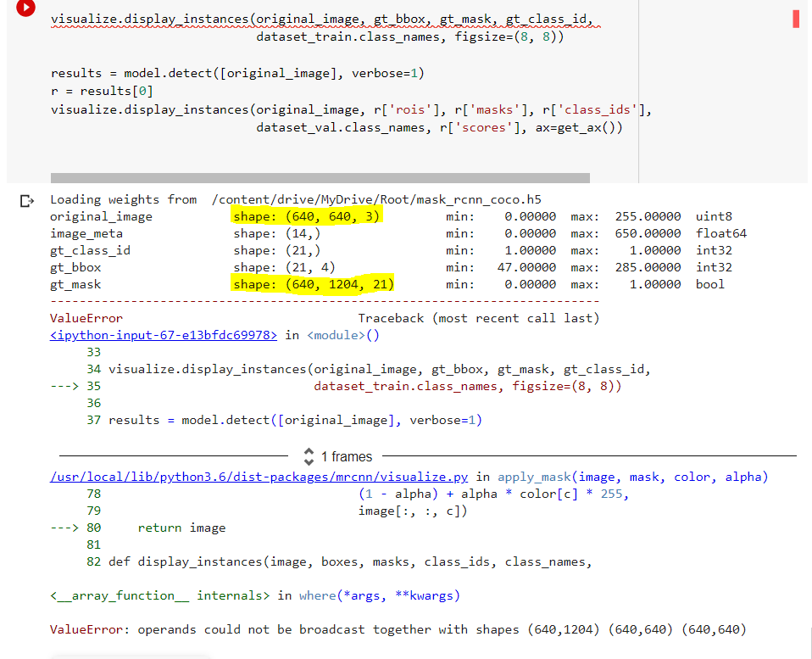Click the cell output toggle icon

click(27, 200)
